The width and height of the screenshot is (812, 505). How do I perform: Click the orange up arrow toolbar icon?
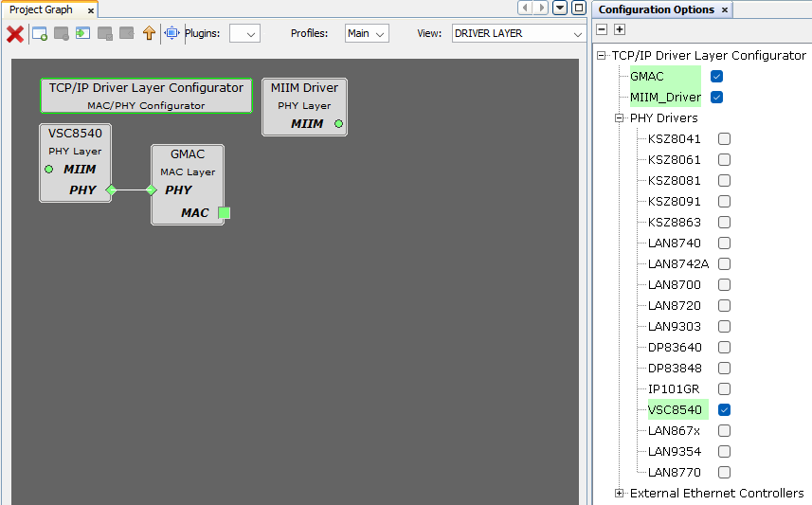point(149,33)
